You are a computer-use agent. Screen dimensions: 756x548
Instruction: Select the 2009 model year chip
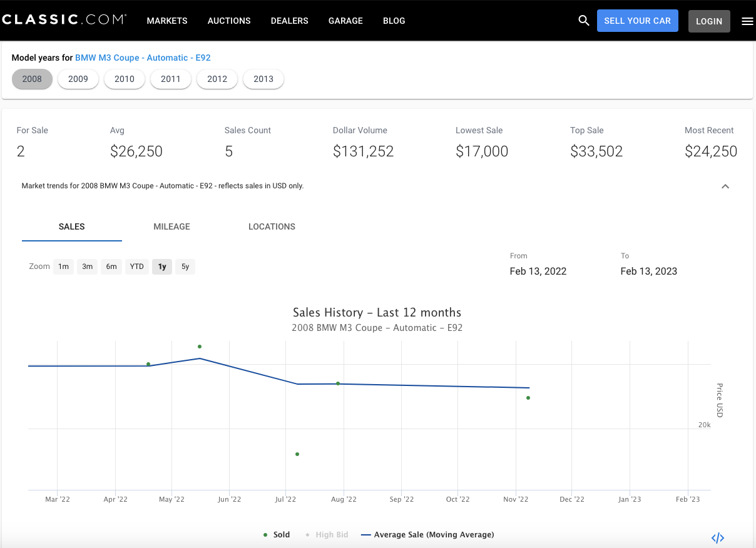point(78,79)
